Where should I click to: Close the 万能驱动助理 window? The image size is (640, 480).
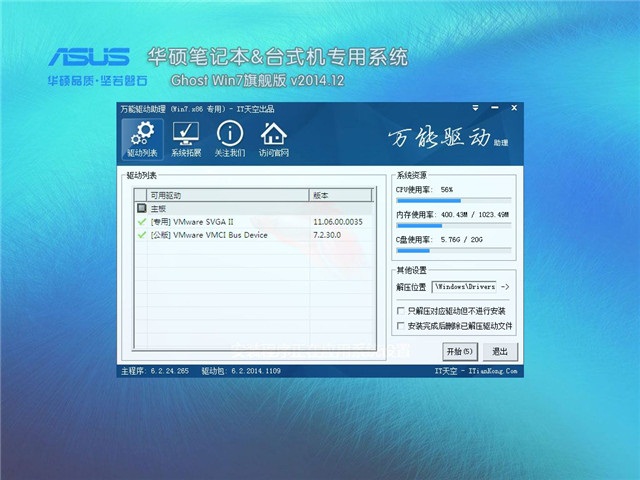[508, 107]
